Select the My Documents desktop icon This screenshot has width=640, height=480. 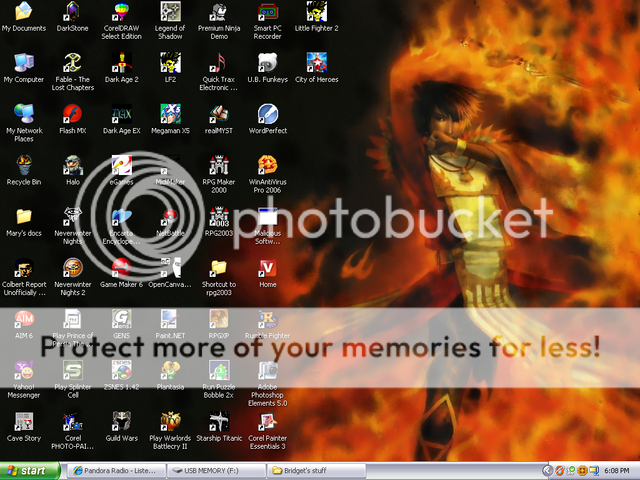(23, 13)
